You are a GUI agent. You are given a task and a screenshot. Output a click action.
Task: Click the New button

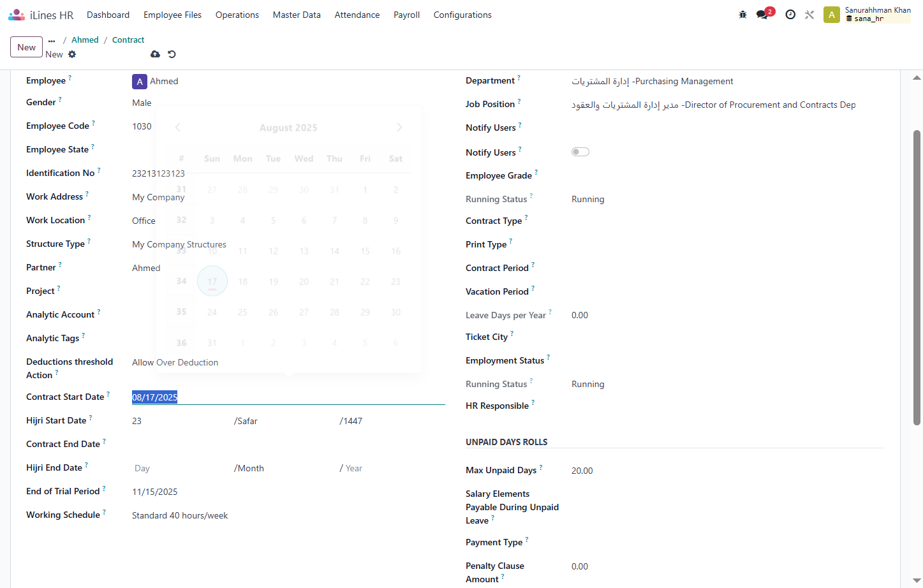coord(27,47)
